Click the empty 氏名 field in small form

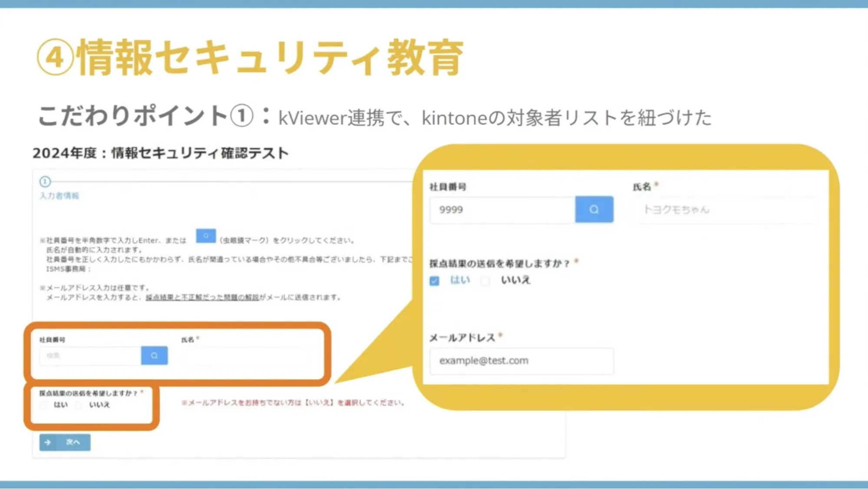click(x=246, y=357)
